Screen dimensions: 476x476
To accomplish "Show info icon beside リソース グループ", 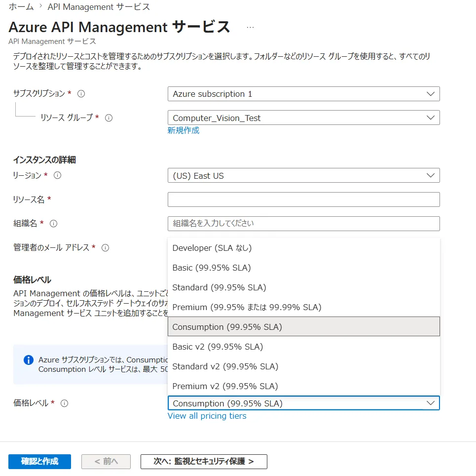I will click(x=109, y=118).
